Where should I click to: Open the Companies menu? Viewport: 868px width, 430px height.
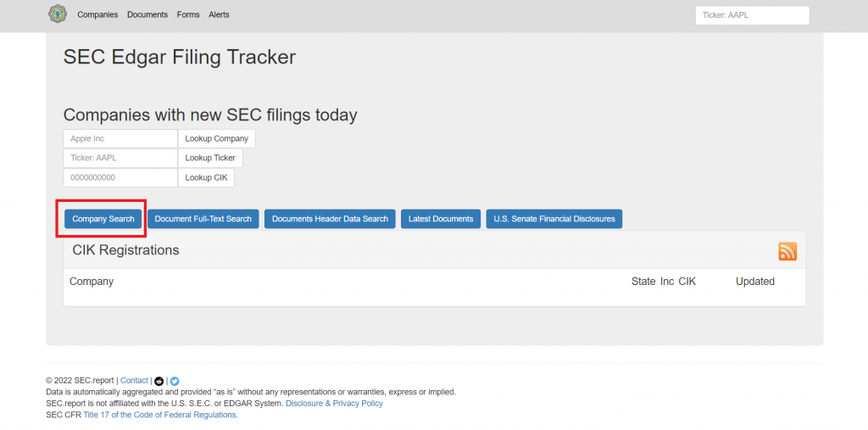(x=97, y=14)
